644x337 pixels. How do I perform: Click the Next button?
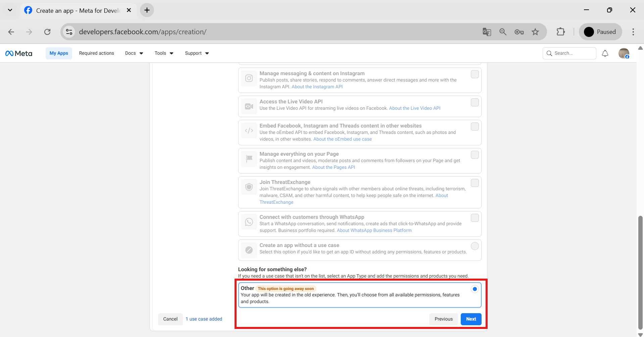pos(471,319)
